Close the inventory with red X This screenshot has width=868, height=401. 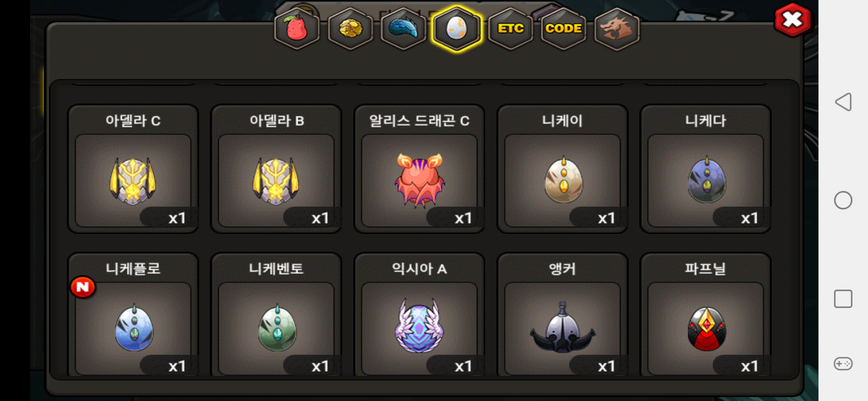click(x=792, y=21)
